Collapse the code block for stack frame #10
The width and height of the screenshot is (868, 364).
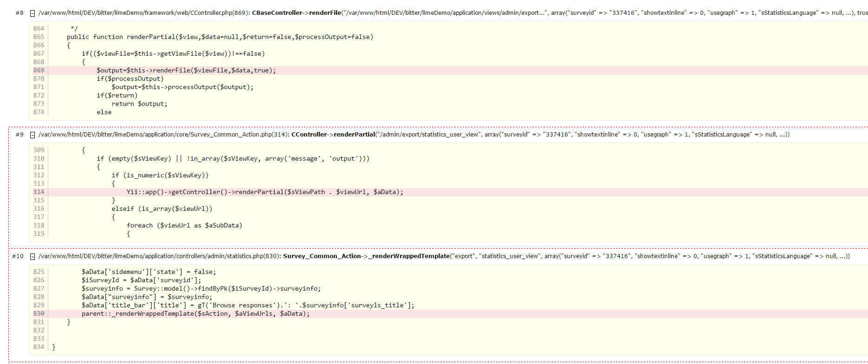tap(32, 257)
